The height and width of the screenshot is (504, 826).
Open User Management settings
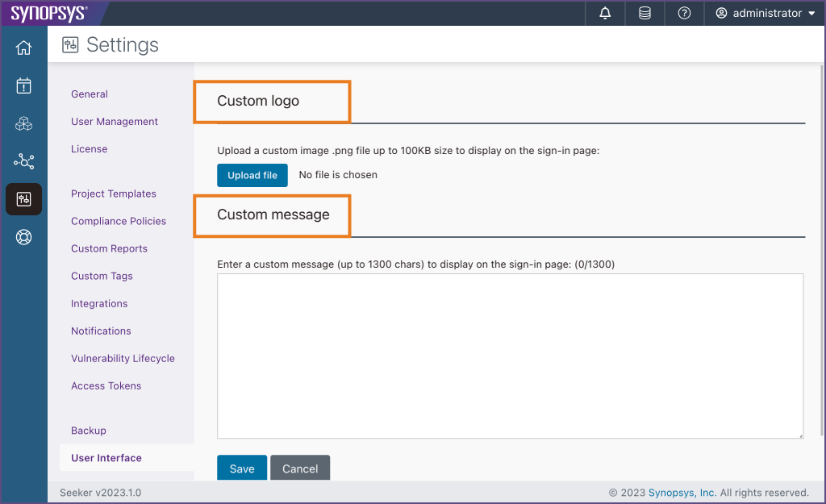(114, 121)
